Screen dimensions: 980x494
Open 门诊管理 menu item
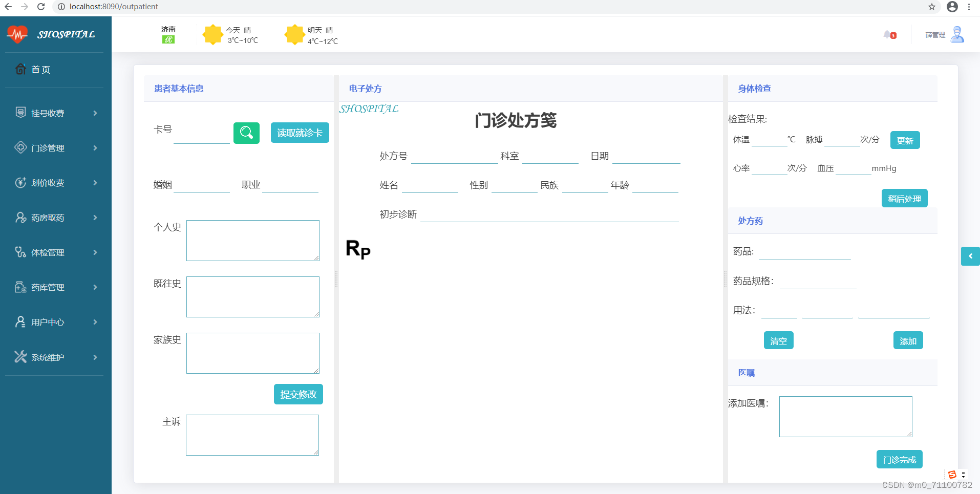tap(48, 148)
